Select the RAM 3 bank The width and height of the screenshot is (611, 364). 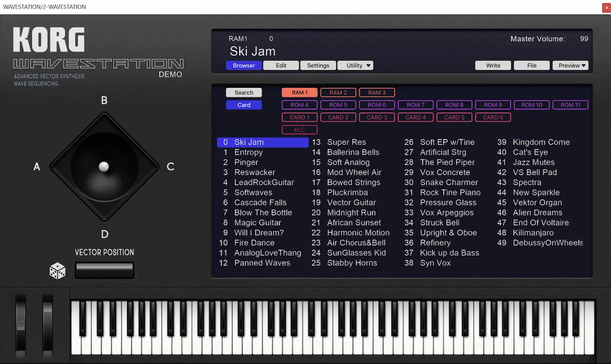pos(377,93)
